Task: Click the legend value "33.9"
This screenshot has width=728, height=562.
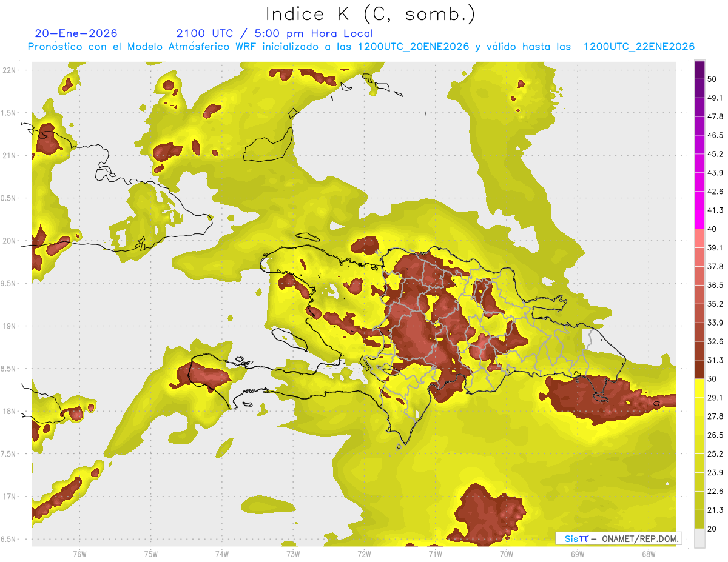Action: click(715, 323)
